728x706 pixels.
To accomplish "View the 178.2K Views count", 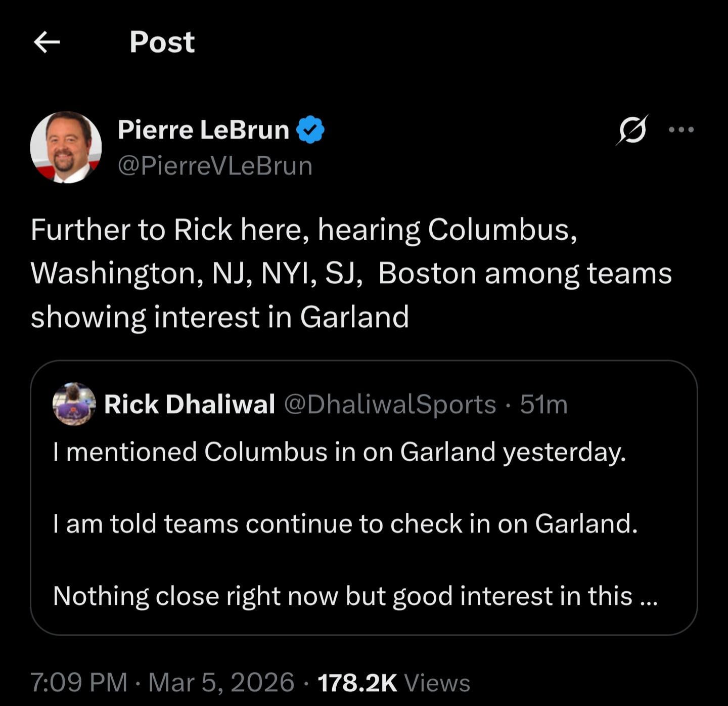I will 394,682.
